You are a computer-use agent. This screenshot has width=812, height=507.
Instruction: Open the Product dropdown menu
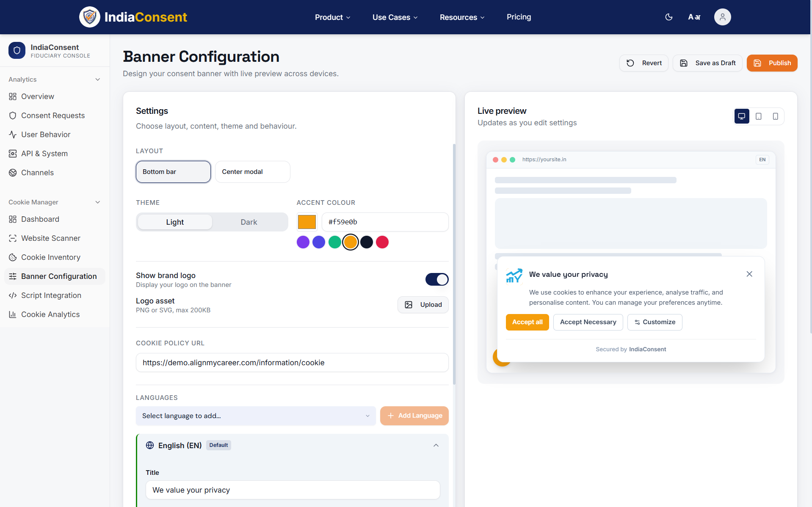(333, 17)
